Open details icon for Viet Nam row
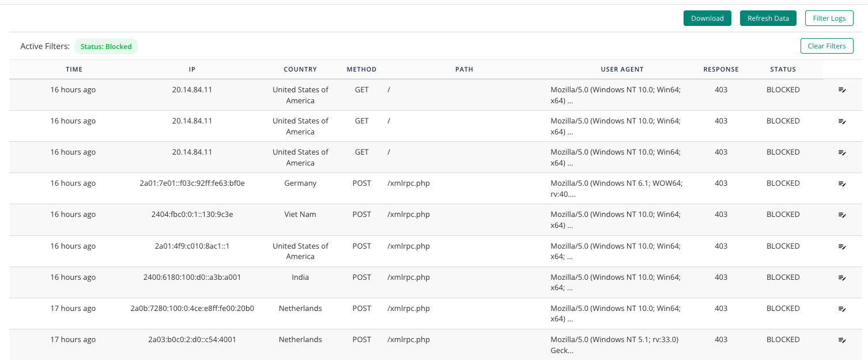868x360 pixels. coord(842,215)
